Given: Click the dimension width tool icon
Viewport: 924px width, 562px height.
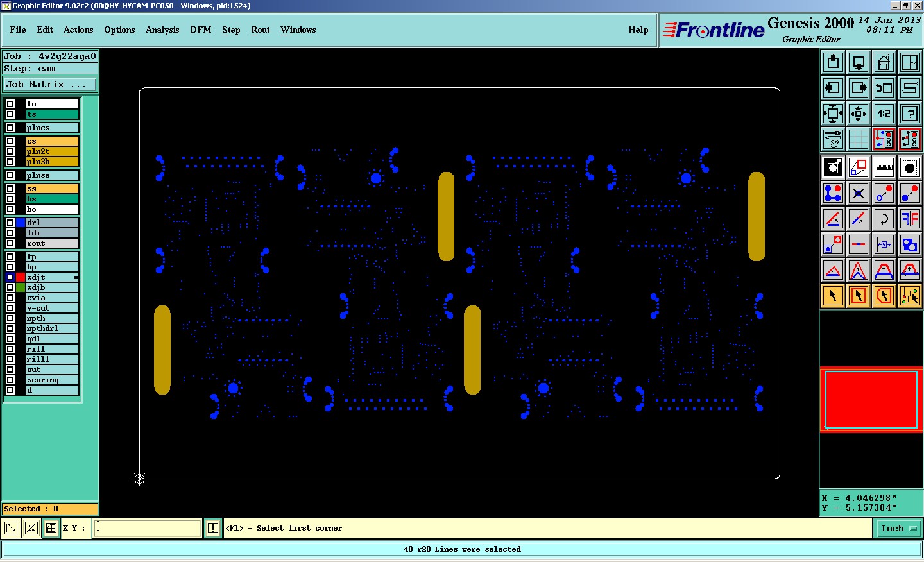Looking at the screenshot, I should [884, 244].
